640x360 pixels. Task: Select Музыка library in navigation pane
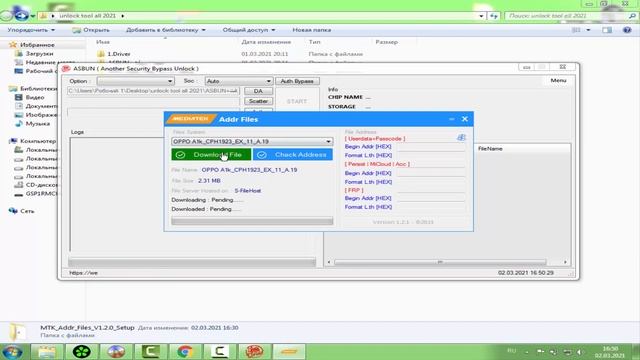(38, 123)
